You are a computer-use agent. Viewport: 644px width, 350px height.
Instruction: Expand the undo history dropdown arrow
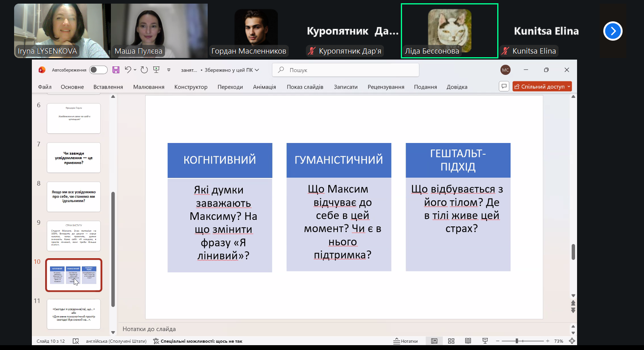(x=135, y=70)
